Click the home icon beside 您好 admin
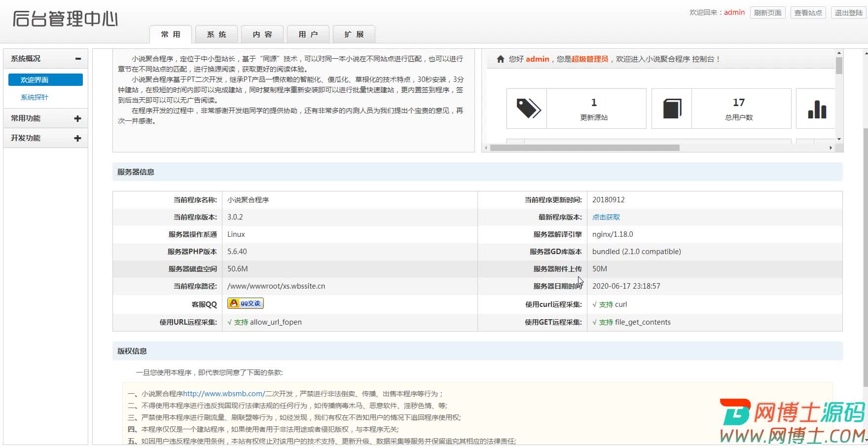Image resolution: width=868 pixels, height=448 pixels. pyautogui.click(x=501, y=59)
